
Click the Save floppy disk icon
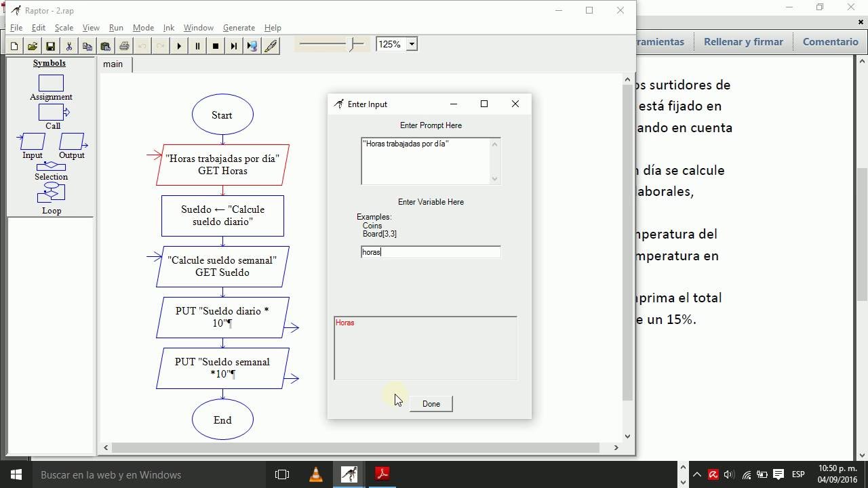50,46
